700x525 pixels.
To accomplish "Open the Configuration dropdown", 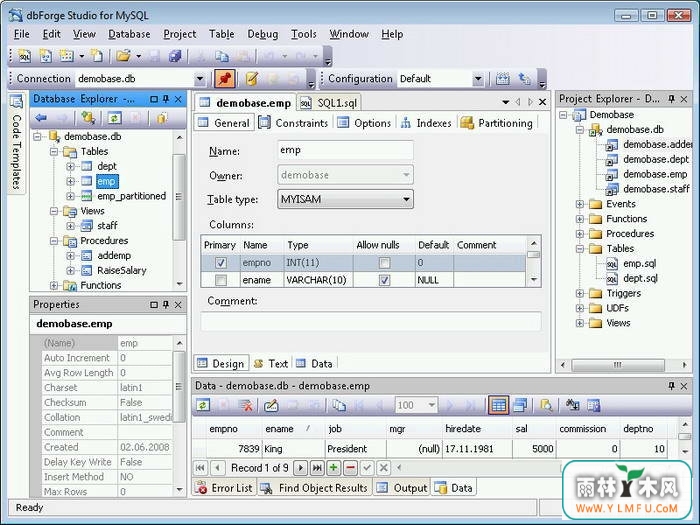I will [x=478, y=79].
